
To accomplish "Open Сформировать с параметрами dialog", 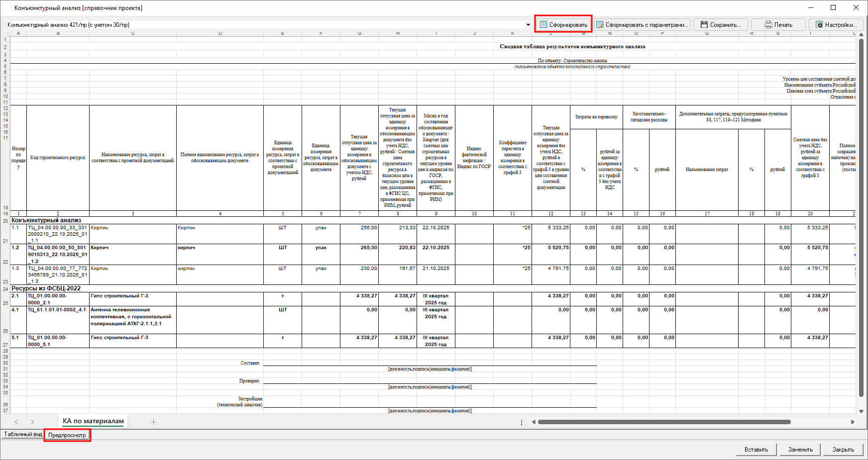I will click(x=642, y=24).
